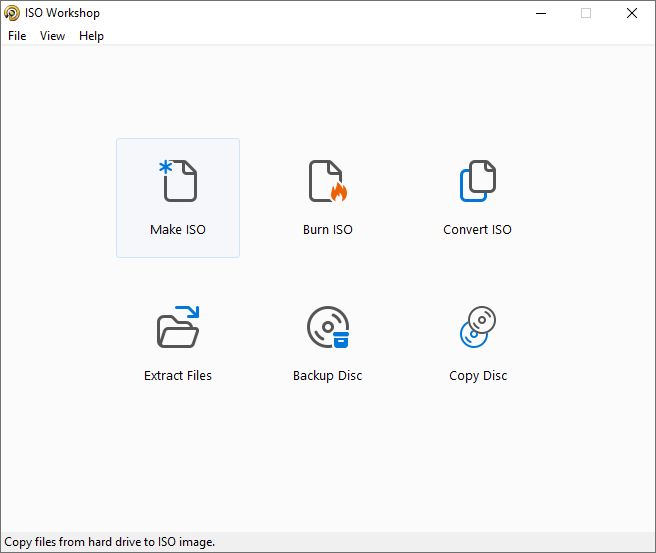Select the Burn ISO flame icon
Viewport: 656px width, 553px height.
pos(328,181)
